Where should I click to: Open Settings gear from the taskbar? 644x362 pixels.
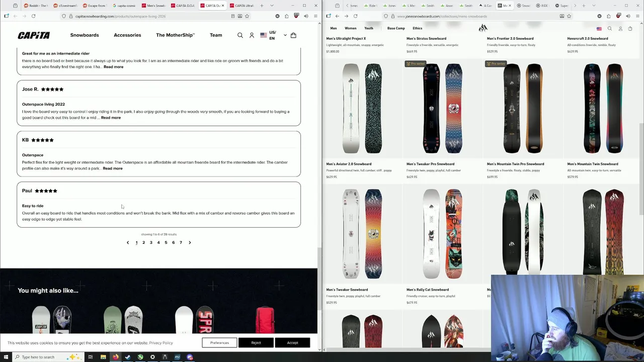pyautogui.click(x=152, y=357)
